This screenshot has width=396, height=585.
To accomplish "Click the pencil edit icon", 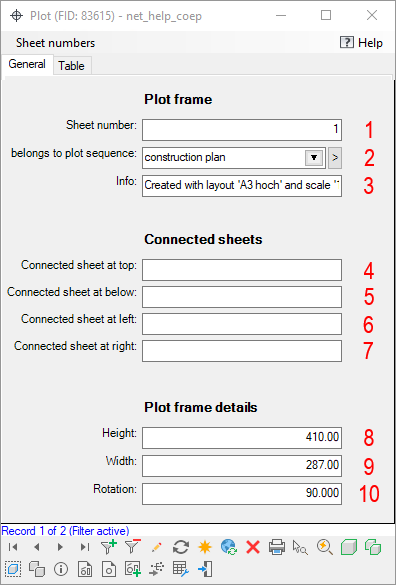I will pyautogui.click(x=157, y=547).
